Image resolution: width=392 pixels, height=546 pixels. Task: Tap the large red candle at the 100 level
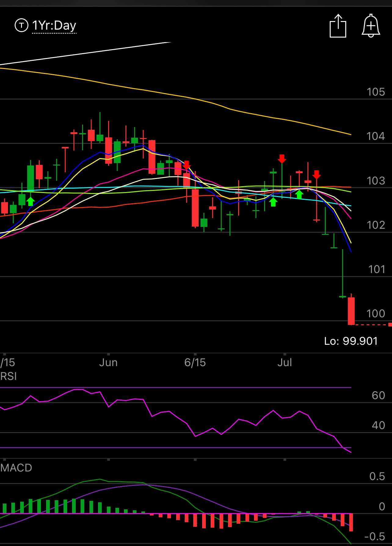pyautogui.click(x=351, y=311)
